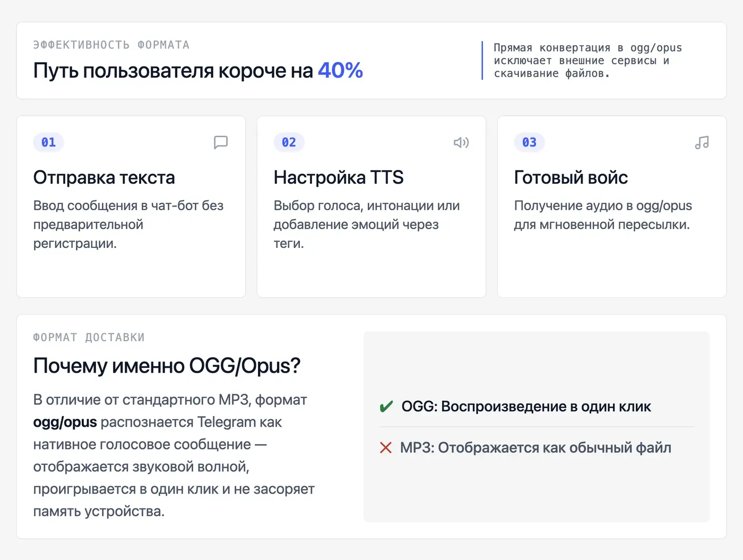Viewport: 743px width, 560px height.
Task: Click the 02 step badge
Action: 289,142
